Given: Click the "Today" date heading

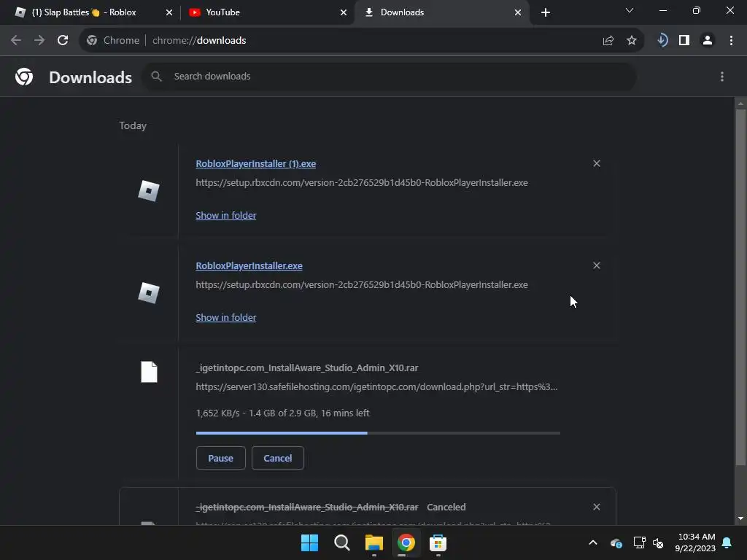Looking at the screenshot, I should (133, 125).
